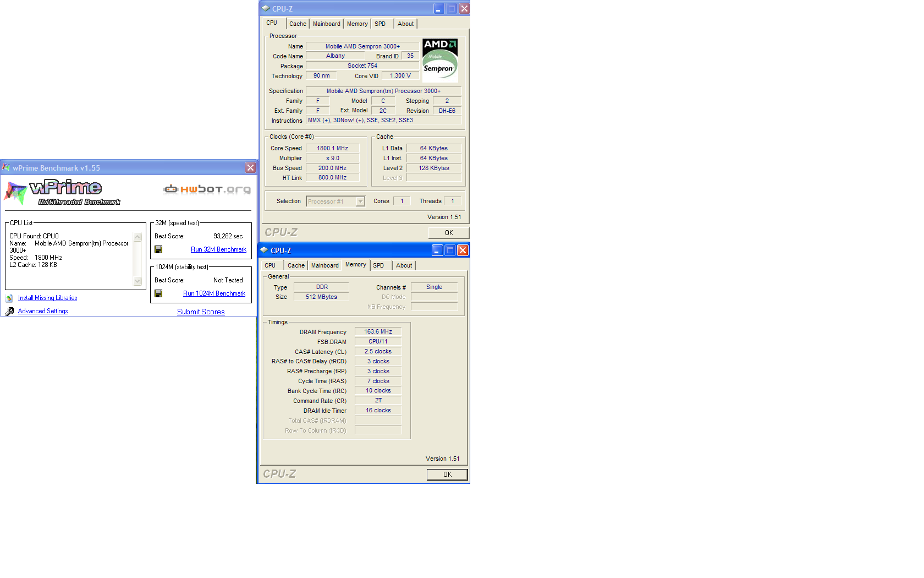Click the Level 2 cache 128 KBytes value
The height and width of the screenshot is (578, 924).
coord(434,168)
